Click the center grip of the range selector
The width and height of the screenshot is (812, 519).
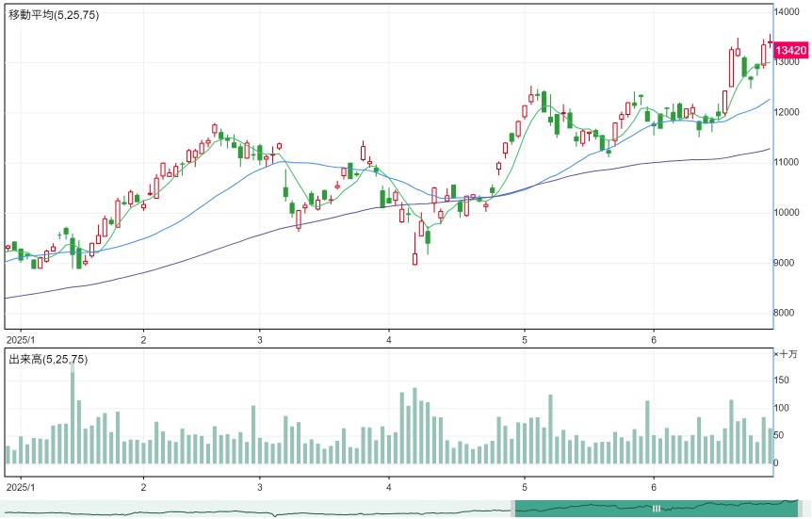(x=657, y=509)
